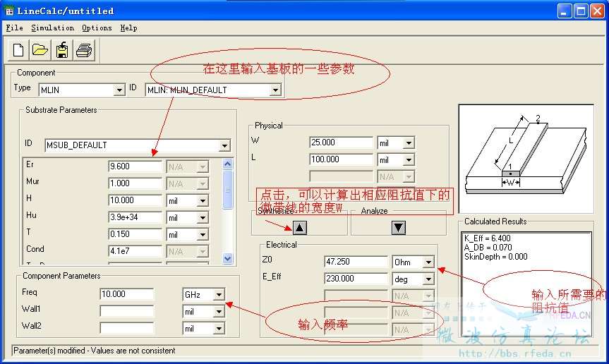This screenshot has height=364, width=609.
Task: Maximize the LineCalc window
Action: pyautogui.click(x=581, y=11)
